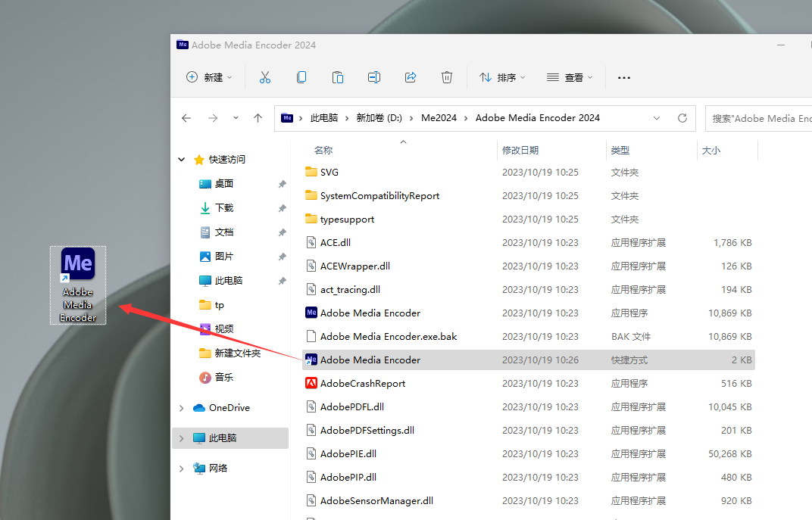Click the Cut scissors icon in toolbar
This screenshot has width=812, height=520.
click(x=264, y=78)
